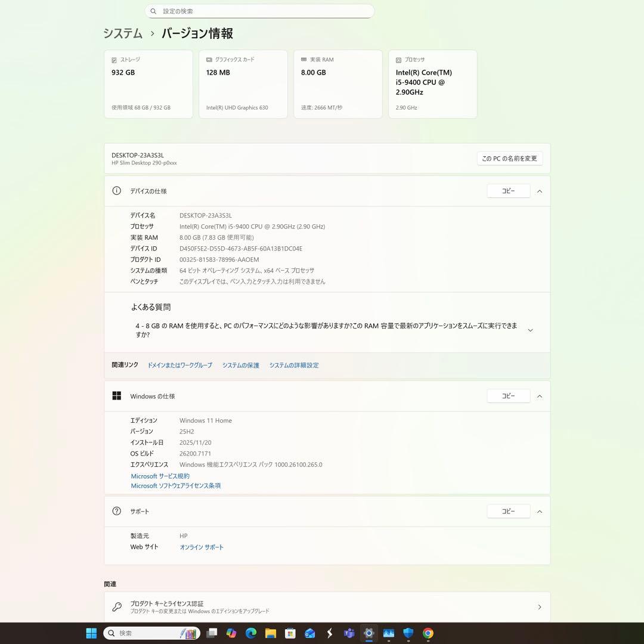This screenshot has height=644, width=644.
Task: Click the graphics card icon above 128 MB
Action: (x=208, y=60)
